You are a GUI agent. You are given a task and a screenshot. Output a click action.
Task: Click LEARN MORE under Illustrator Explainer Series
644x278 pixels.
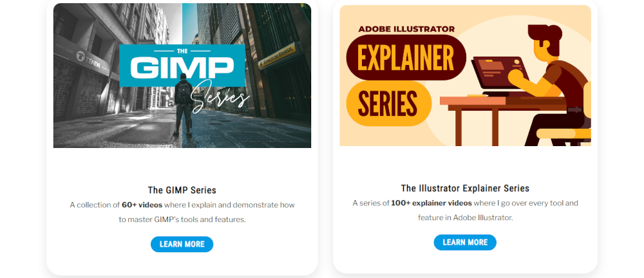[x=465, y=242]
